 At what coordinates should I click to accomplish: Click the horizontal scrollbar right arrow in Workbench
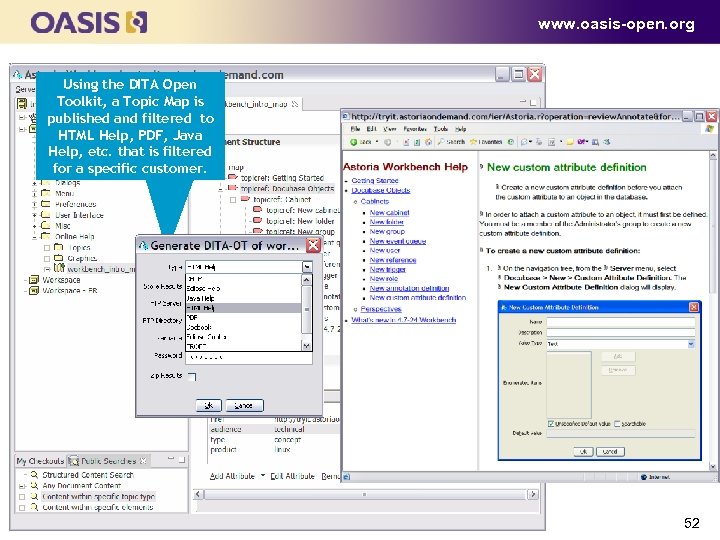click(x=533, y=495)
